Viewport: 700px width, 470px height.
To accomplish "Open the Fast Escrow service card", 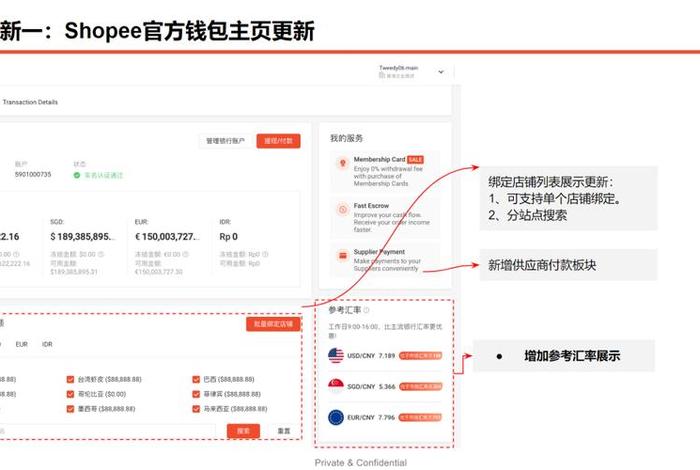I will (385, 217).
